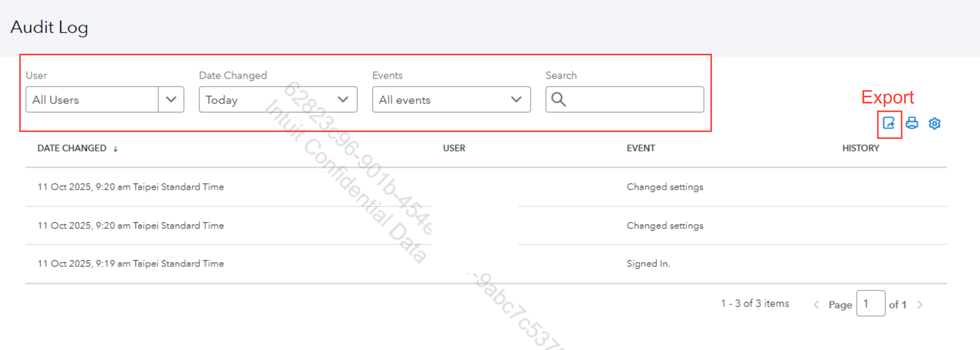Go to the previous page arrow

point(816,305)
